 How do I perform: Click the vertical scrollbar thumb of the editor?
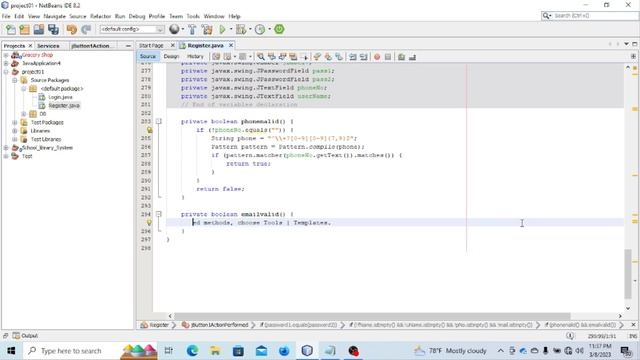[x=628, y=274]
